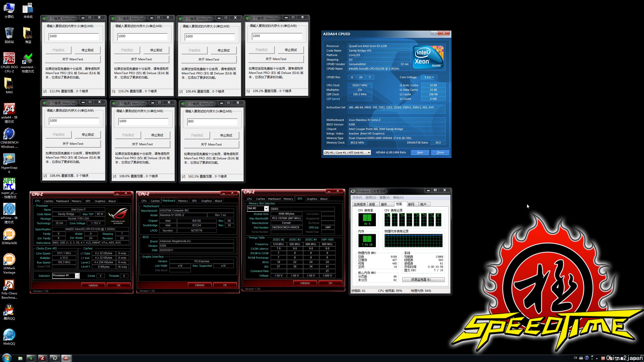Launch the aida64 desktop shortcut
The image size is (644, 362).
coord(9,113)
